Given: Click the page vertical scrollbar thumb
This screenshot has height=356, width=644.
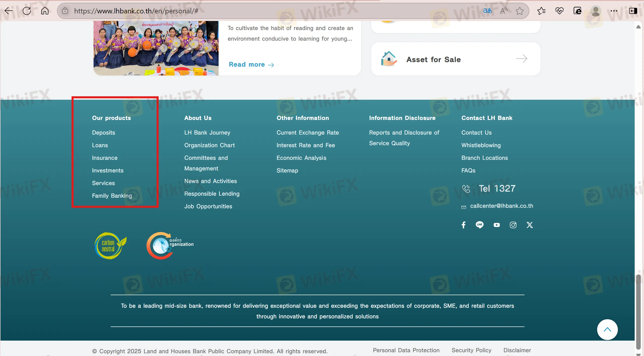Looking at the screenshot, I should pyautogui.click(x=638, y=312).
